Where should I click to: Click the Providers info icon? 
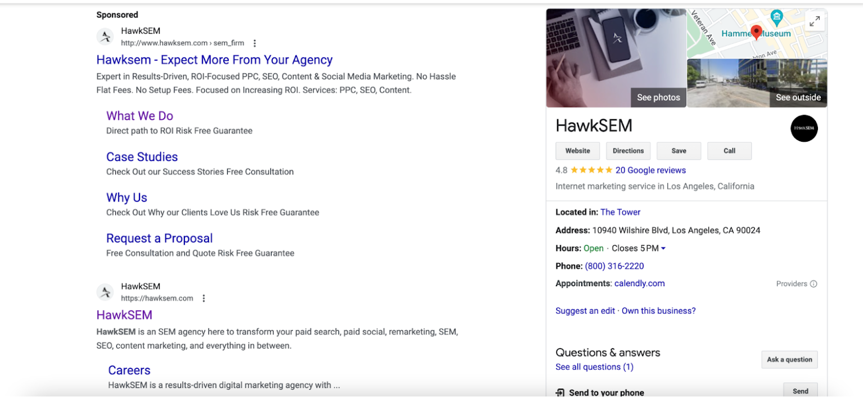813,284
